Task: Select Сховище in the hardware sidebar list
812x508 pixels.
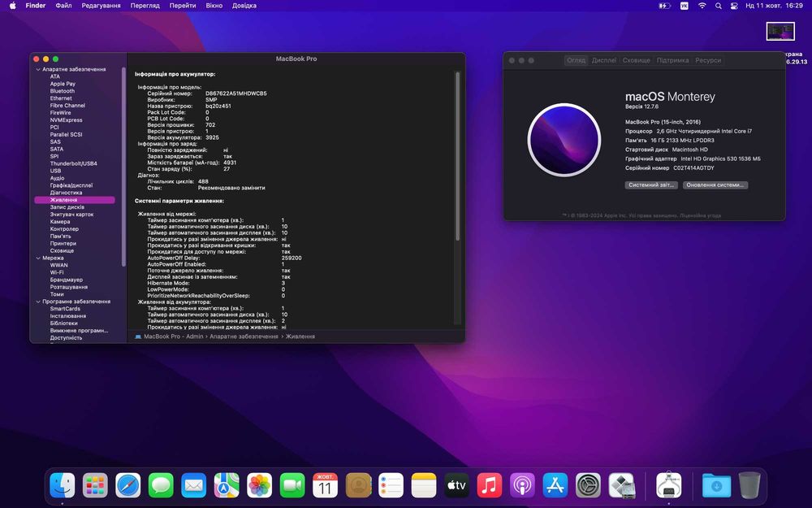Action: pos(62,250)
